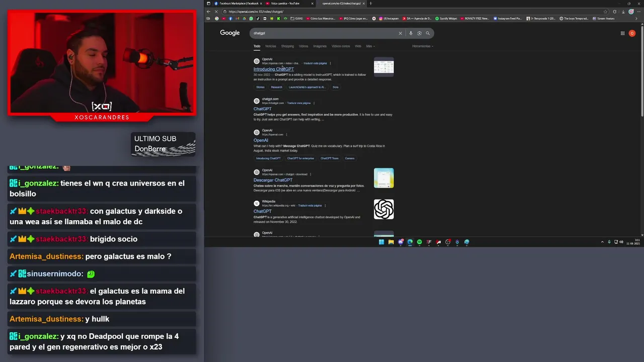Stop loading the current page
Image resolution: width=644 pixels, height=362 pixels.
pyautogui.click(x=216, y=12)
